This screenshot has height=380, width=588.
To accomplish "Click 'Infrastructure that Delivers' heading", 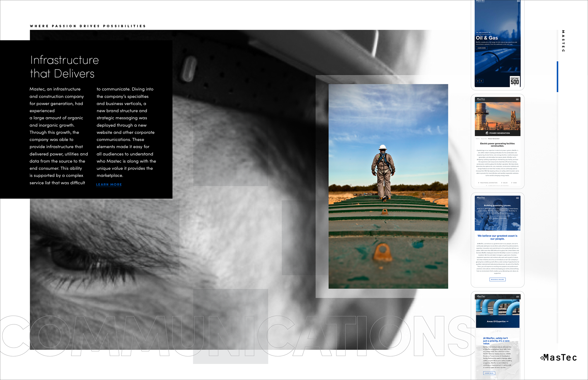I will tap(64, 67).
